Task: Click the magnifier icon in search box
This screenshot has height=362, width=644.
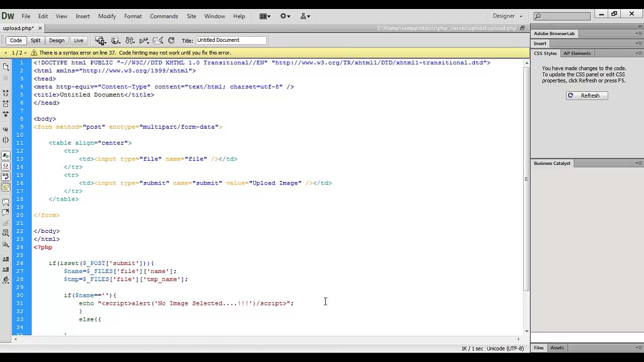Action: pyautogui.click(x=538, y=16)
